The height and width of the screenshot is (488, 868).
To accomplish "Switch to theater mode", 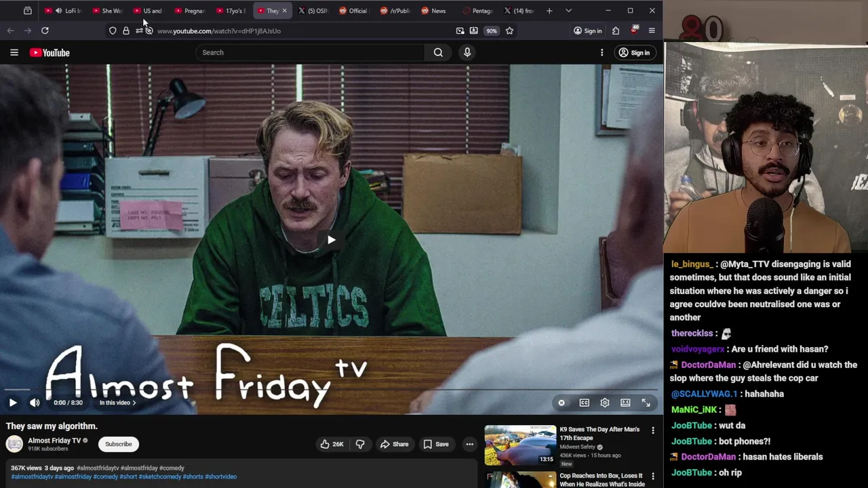I will click(x=625, y=403).
